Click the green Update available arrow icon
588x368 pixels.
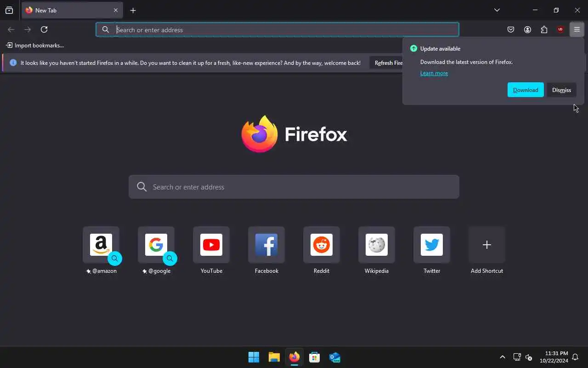click(x=413, y=48)
